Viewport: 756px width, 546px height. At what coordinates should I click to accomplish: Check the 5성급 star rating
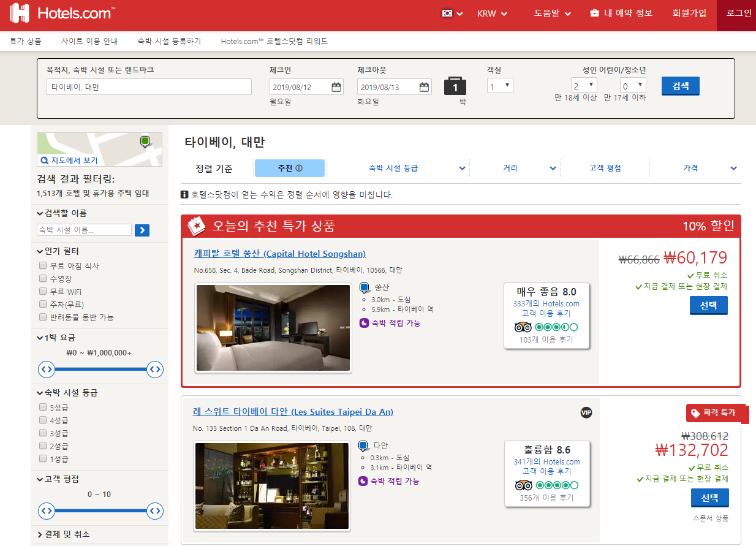[x=43, y=408]
